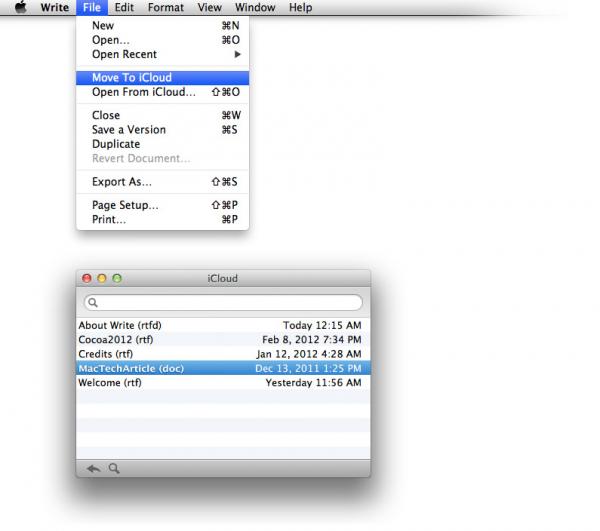This screenshot has width=600, height=531.
Task: Select the Cocoa2012 (rtf) document
Action: [x=223, y=339]
